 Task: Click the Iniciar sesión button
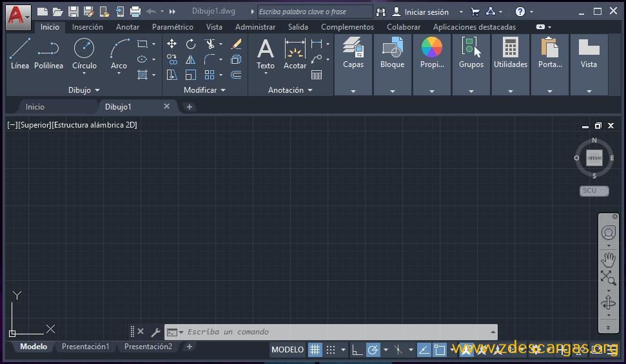pyautogui.click(x=426, y=12)
